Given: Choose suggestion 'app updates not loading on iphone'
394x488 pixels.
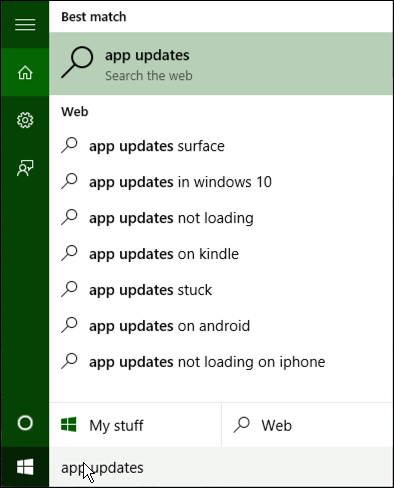Looking at the screenshot, I should pyautogui.click(x=221, y=362).
